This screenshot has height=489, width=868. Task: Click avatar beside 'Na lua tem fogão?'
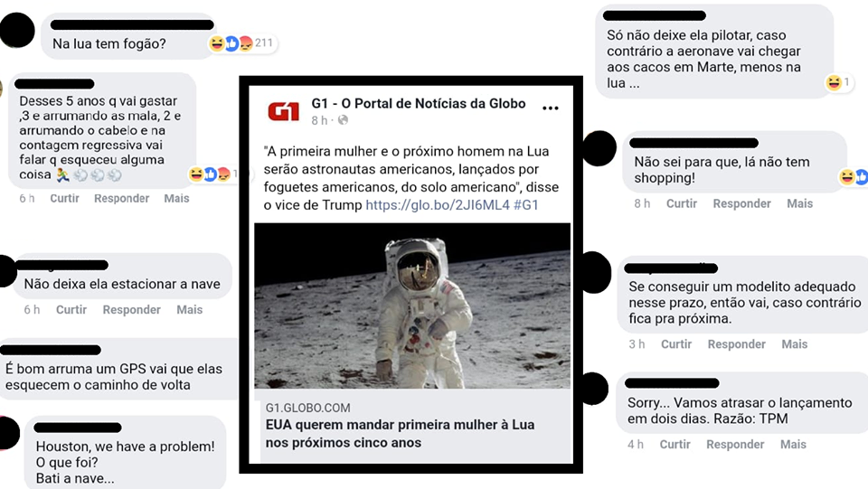pyautogui.click(x=17, y=31)
